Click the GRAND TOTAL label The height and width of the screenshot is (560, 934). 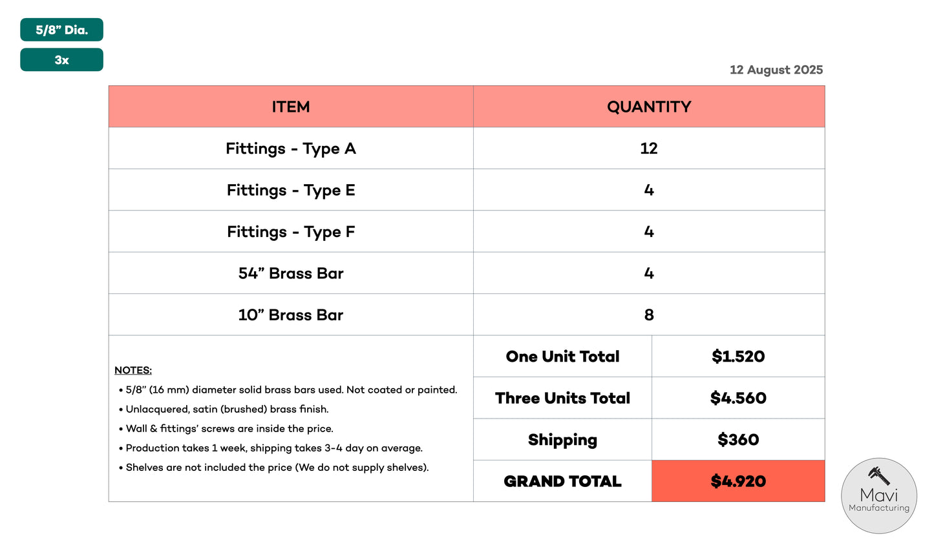click(562, 481)
